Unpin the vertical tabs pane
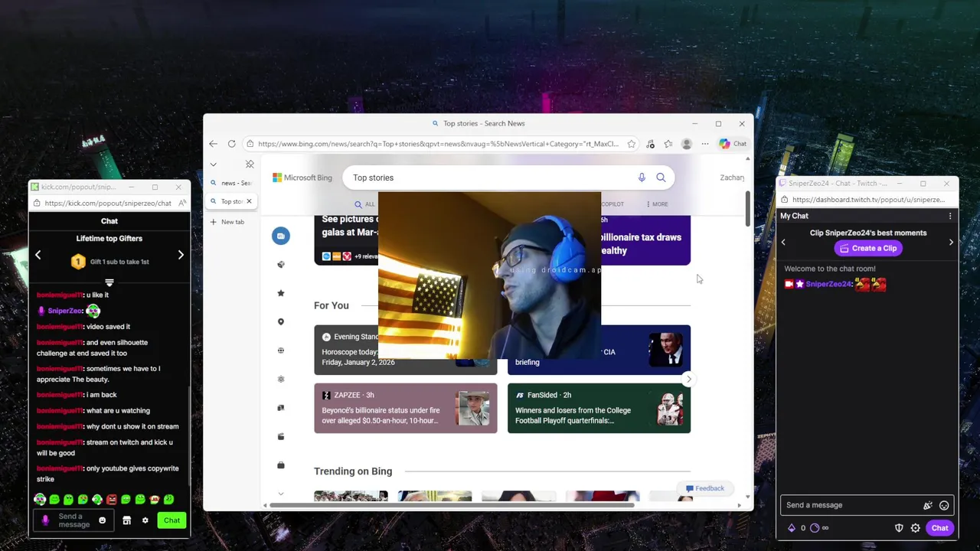Viewport: 980px width, 551px height. [250, 164]
